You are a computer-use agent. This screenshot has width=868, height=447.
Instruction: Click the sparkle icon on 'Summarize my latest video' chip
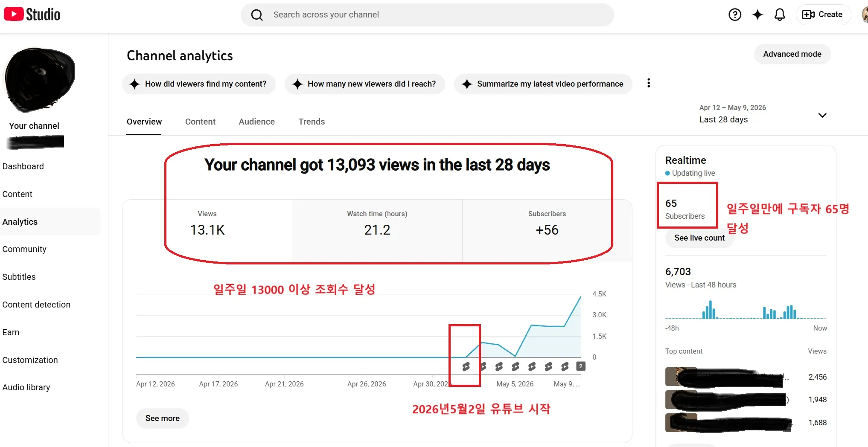pos(467,84)
